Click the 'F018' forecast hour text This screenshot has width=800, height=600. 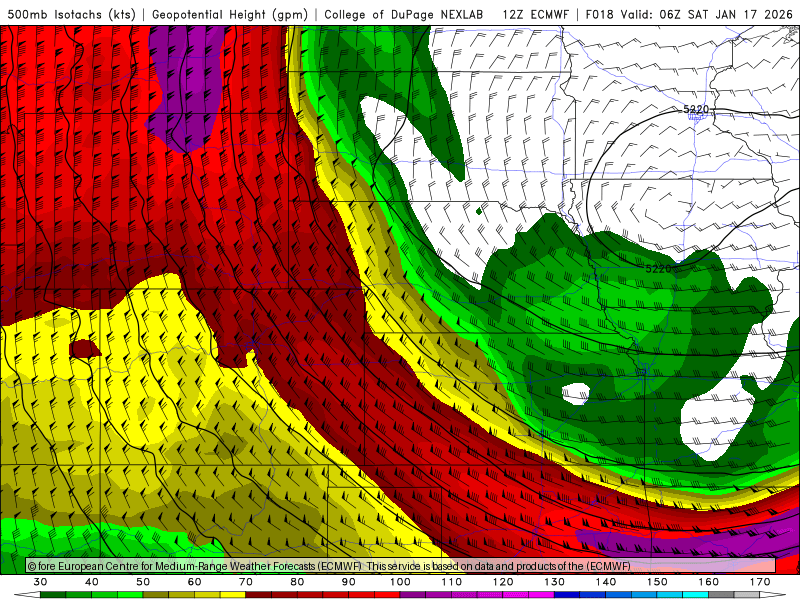[599, 14]
